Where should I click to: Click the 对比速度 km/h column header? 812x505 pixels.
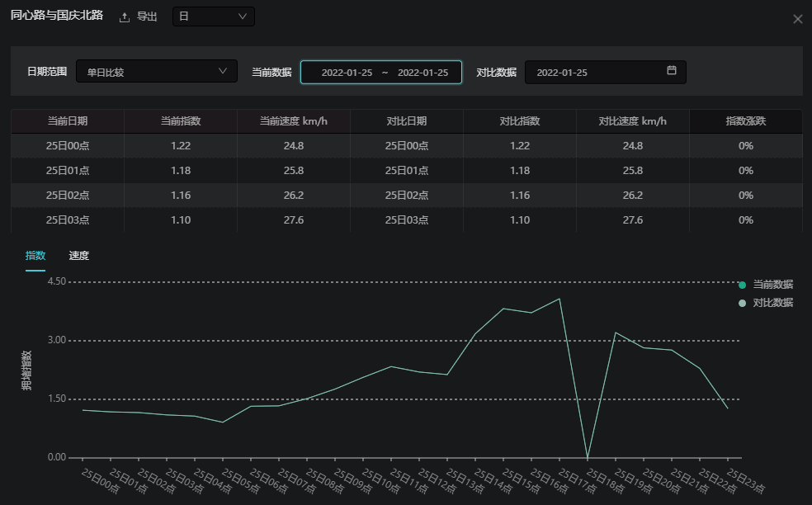pos(632,121)
